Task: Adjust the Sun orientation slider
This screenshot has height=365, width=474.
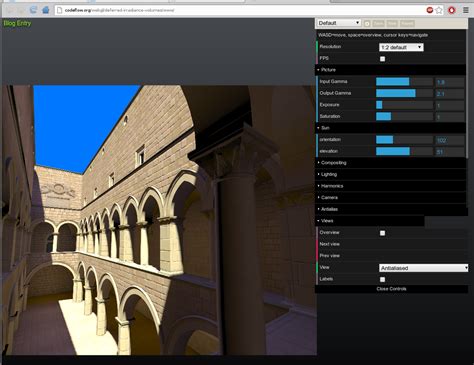Action: tap(405, 140)
